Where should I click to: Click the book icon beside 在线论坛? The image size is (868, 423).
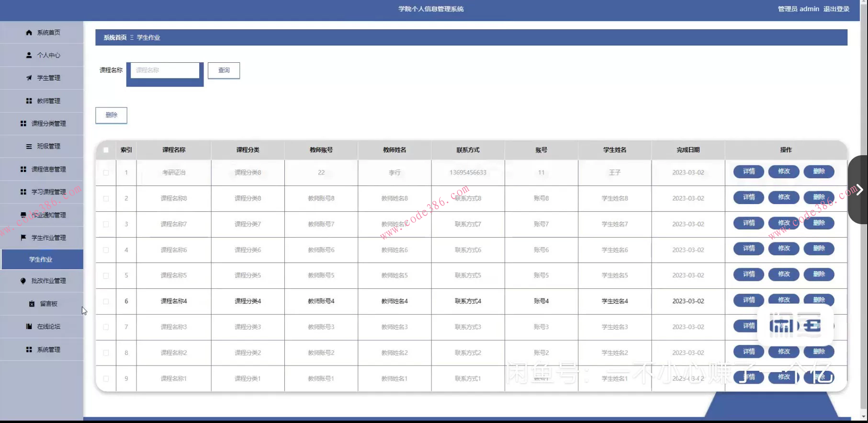29,326
